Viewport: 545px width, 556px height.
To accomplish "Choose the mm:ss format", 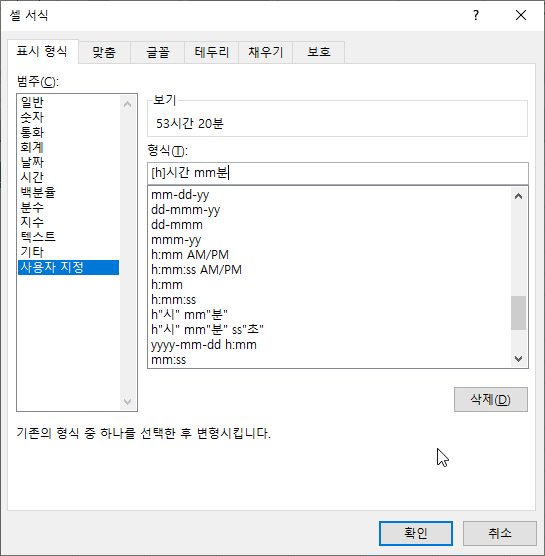I will [329, 360].
